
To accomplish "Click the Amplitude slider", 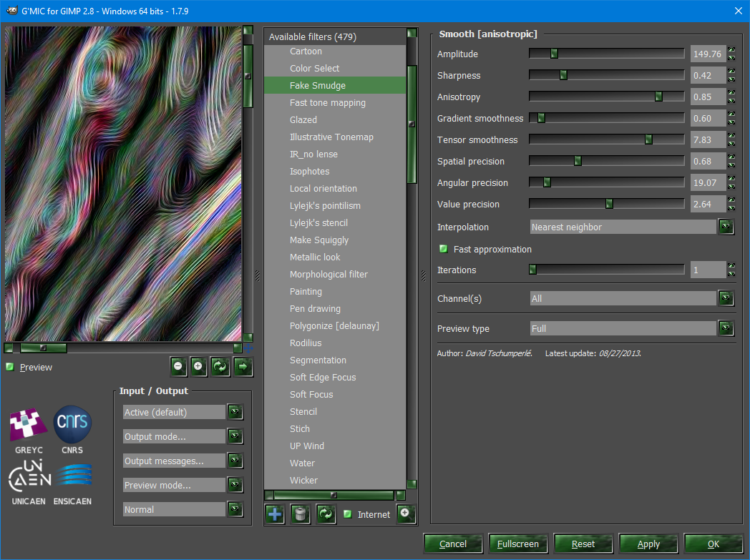I will [x=606, y=54].
